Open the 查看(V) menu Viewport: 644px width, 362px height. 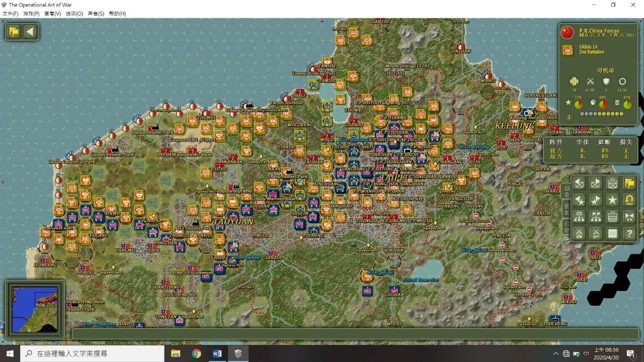[x=53, y=14]
